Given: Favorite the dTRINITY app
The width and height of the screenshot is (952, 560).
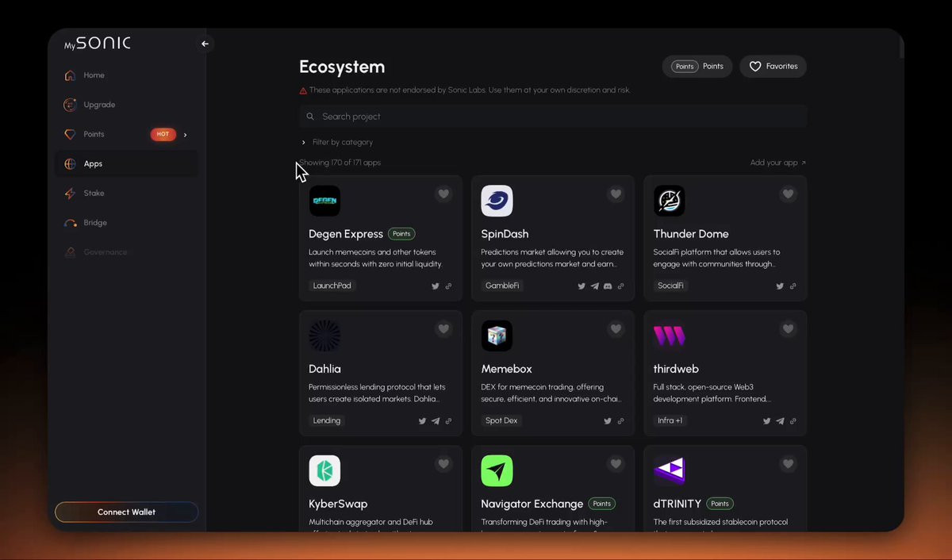Looking at the screenshot, I should 788,463.
